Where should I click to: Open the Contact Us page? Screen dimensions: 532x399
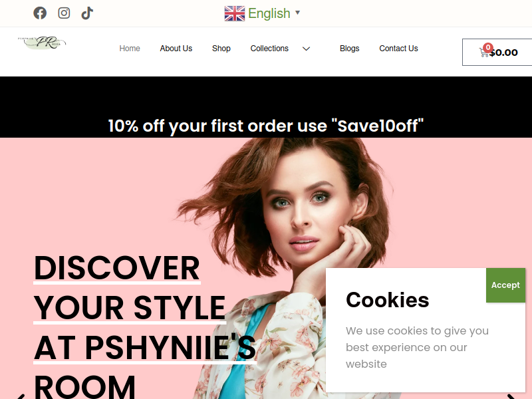(x=398, y=49)
